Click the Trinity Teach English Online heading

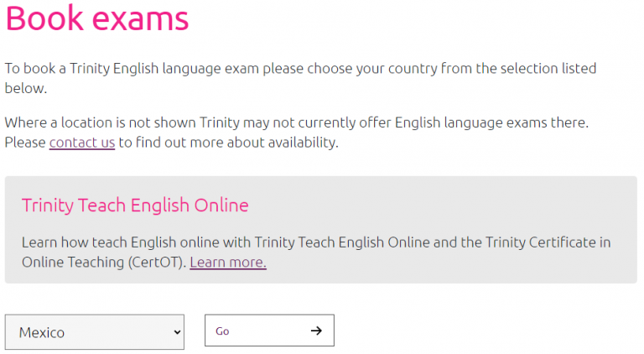pyautogui.click(x=135, y=205)
